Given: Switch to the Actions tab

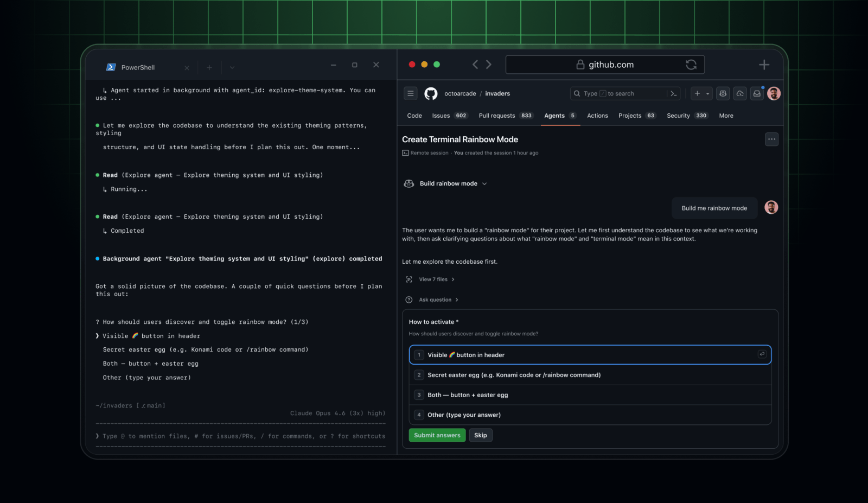Looking at the screenshot, I should pos(597,116).
